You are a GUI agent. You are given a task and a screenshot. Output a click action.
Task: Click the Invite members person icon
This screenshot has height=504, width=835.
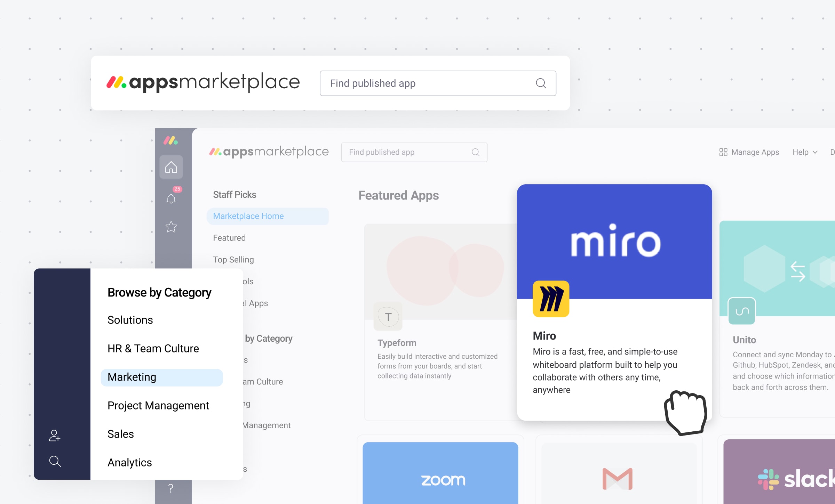coord(54,435)
